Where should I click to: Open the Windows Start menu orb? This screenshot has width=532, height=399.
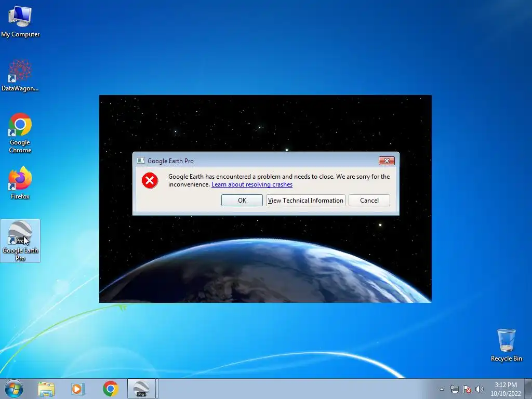coord(14,389)
